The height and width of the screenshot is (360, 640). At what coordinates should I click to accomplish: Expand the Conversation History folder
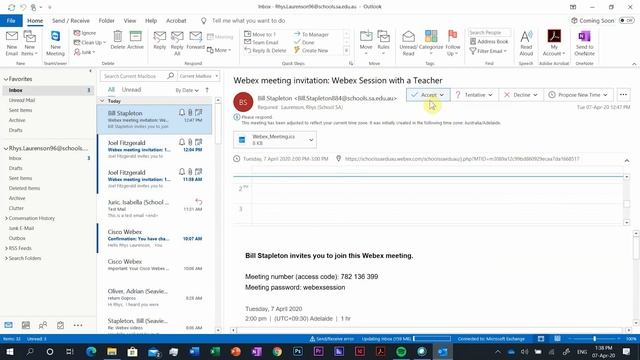point(6,218)
